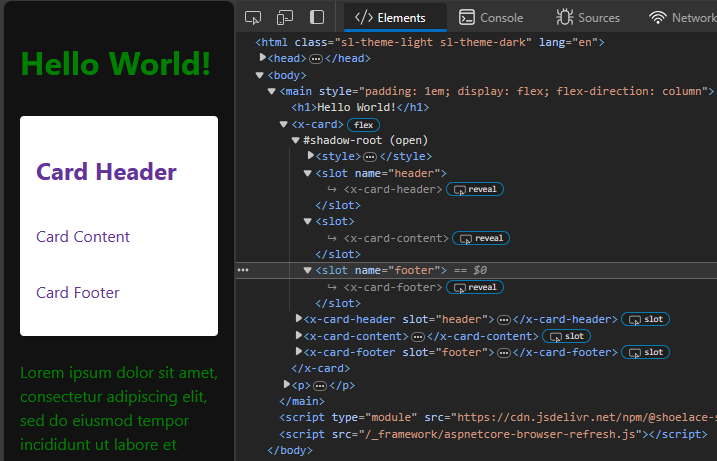Reveal the slotted x-card-footer element
The image size is (717, 461).
(475, 287)
